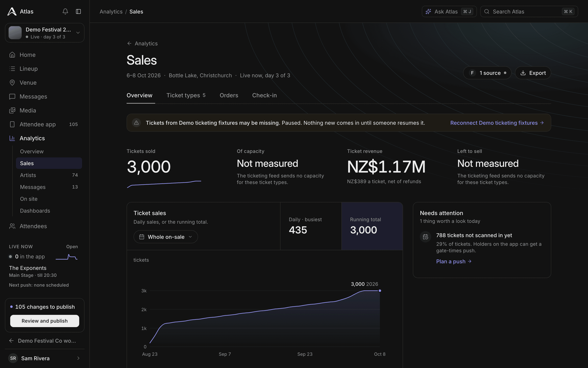Expand the Sam Rivera account menu
Viewport: 588px width, 368px height.
coord(45,358)
